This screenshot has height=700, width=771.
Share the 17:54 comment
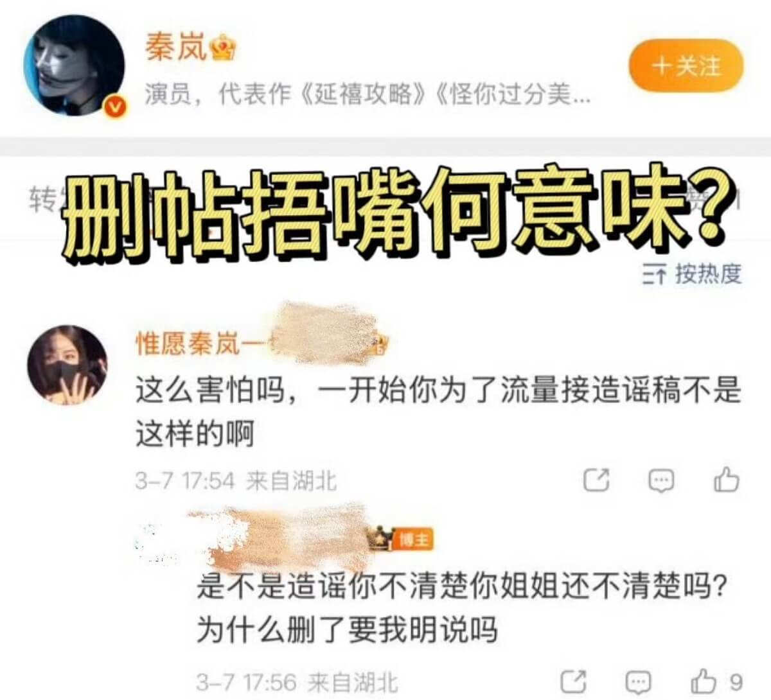596,480
